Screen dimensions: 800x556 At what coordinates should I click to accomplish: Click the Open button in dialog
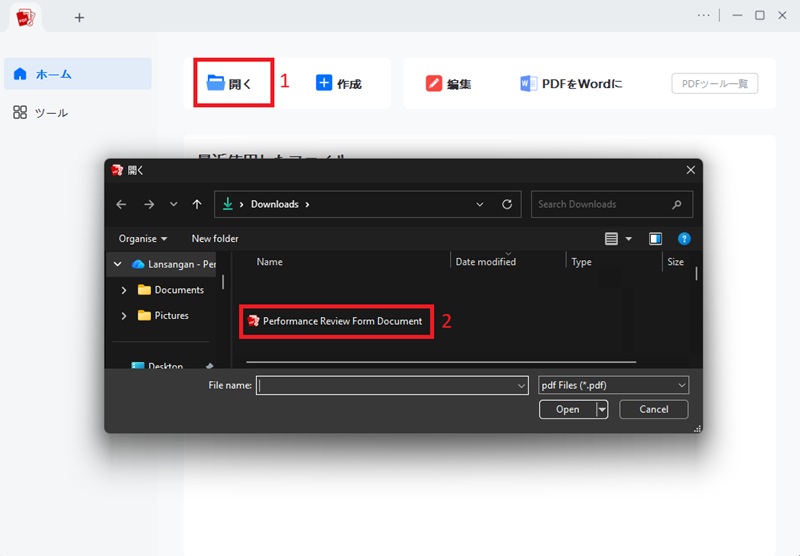pos(567,410)
